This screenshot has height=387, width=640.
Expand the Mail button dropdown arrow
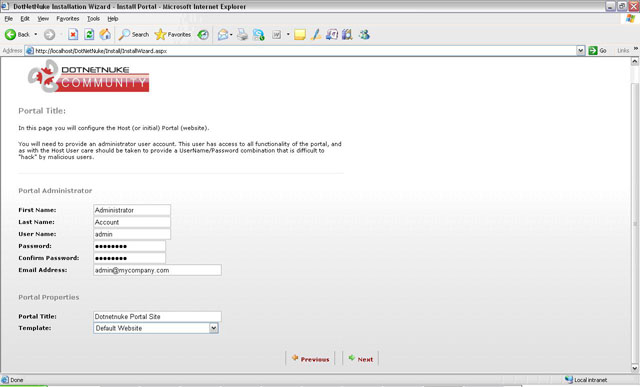click(x=231, y=35)
